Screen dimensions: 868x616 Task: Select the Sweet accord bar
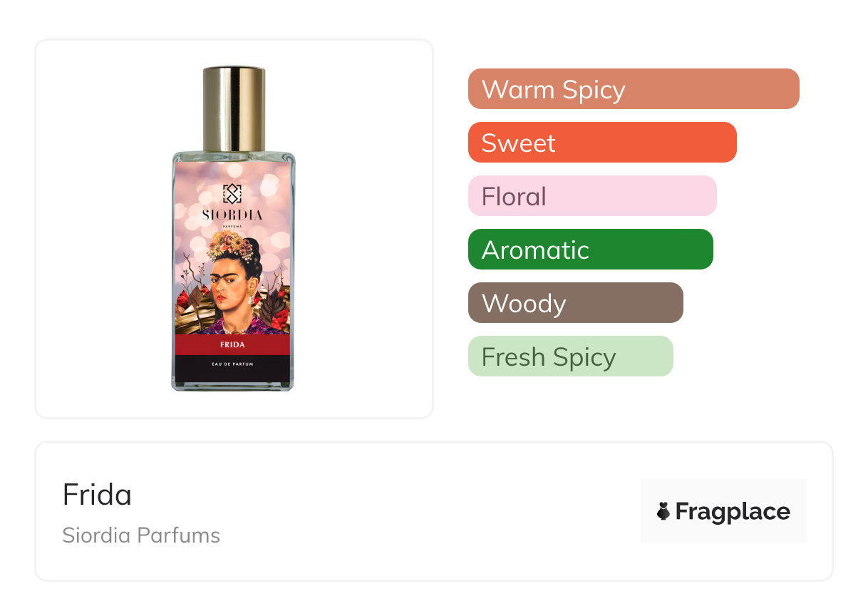(601, 143)
